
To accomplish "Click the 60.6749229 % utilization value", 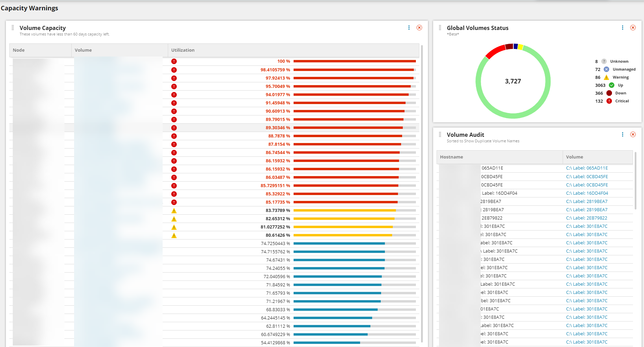I will tap(275, 335).
